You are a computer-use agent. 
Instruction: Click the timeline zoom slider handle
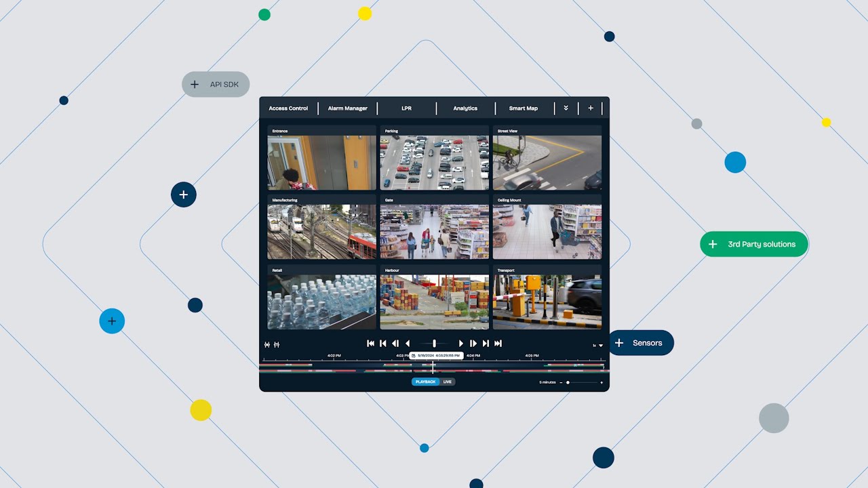click(568, 382)
